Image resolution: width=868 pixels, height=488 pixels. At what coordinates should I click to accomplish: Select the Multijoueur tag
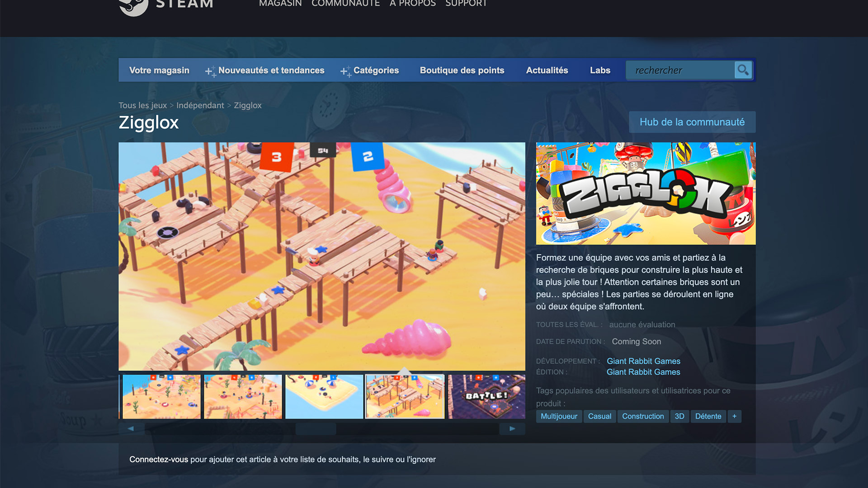(559, 416)
